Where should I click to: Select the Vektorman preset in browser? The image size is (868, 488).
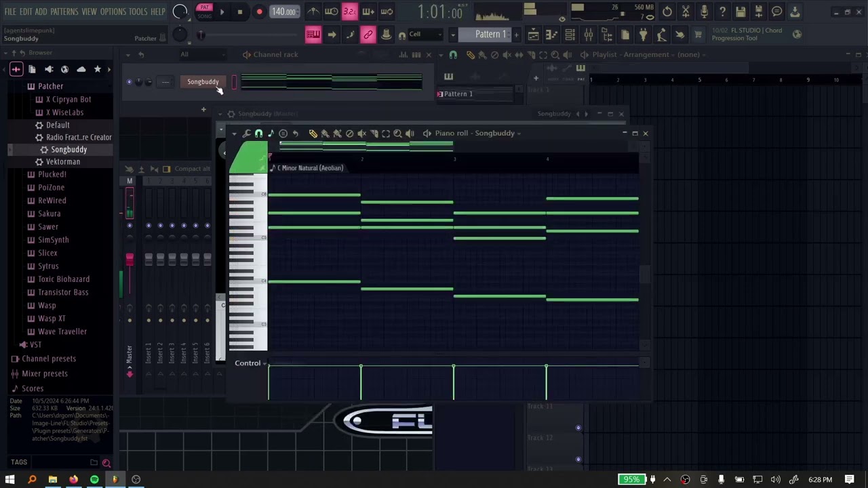pyautogui.click(x=63, y=162)
